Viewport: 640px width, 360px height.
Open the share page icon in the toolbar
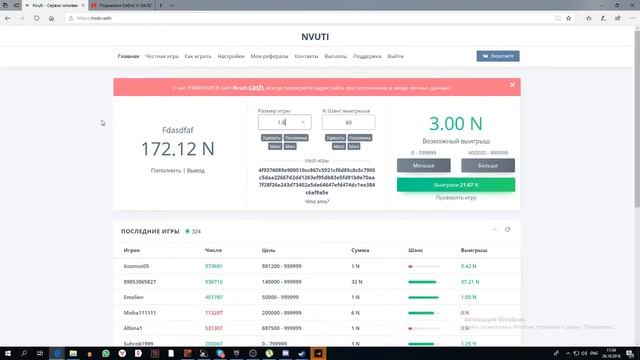pos(618,18)
